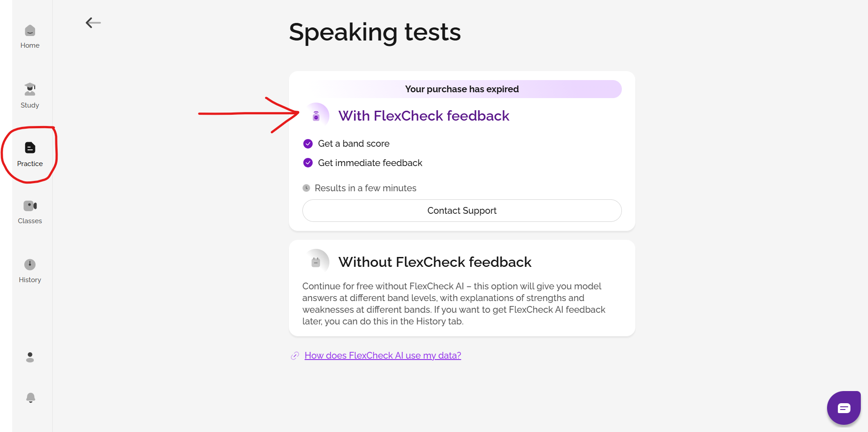The image size is (868, 432).
Task: Select the Practice sidebar icon
Action: tap(30, 148)
